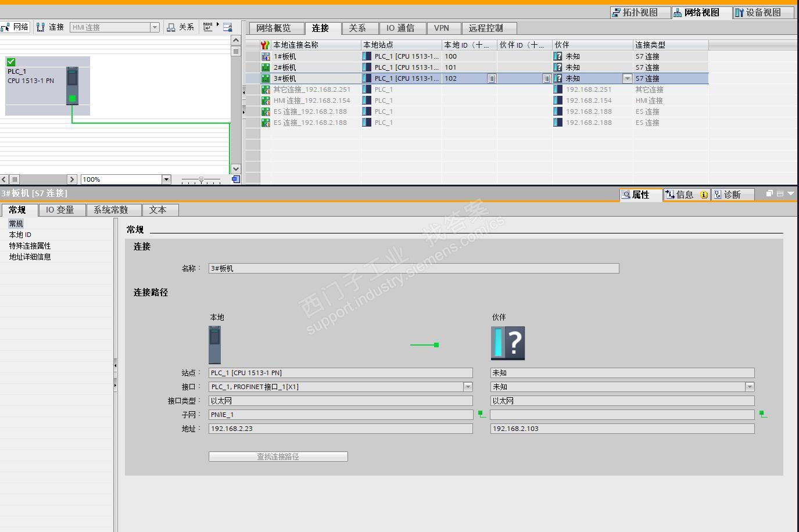Collapse the inspector panel with the down arrow
Screen dimensions: 799x532
(x=791, y=193)
